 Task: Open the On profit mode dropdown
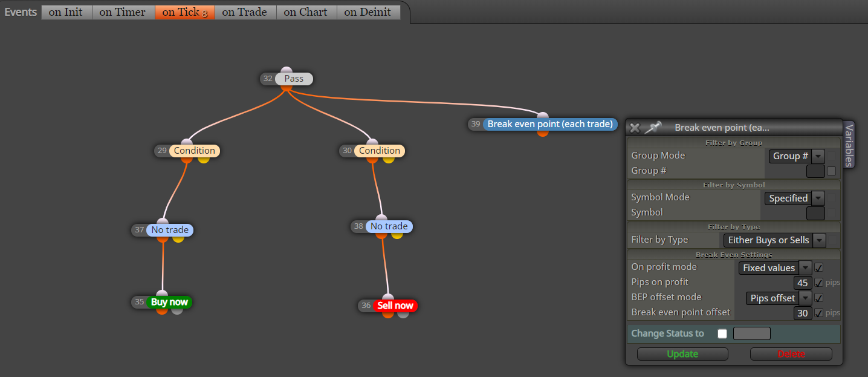pos(775,267)
